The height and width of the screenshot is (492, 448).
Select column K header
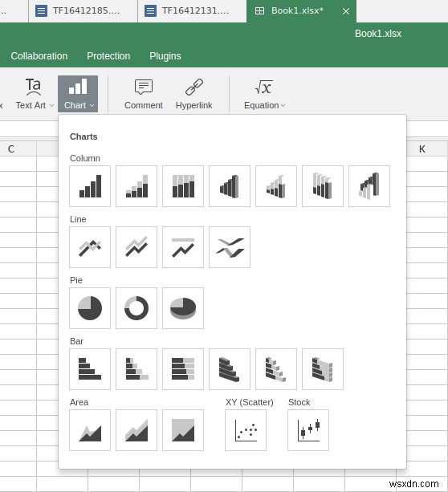[422, 148]
